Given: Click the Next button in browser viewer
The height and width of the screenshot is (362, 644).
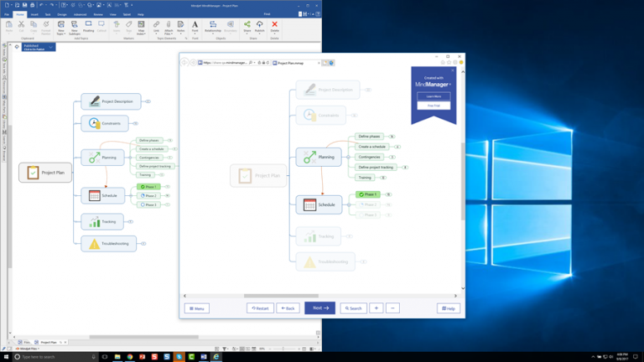Looking at the screenshot, I should click(319, 308).
